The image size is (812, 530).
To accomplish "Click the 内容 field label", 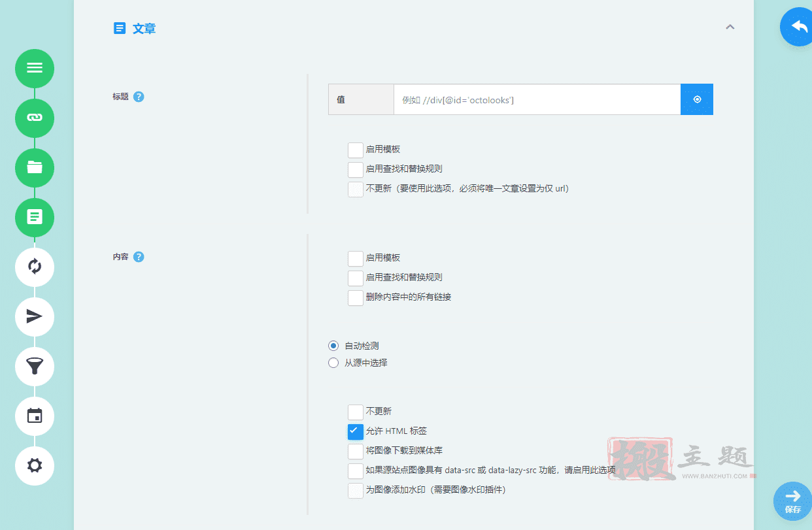I will (x=120, y=257).
